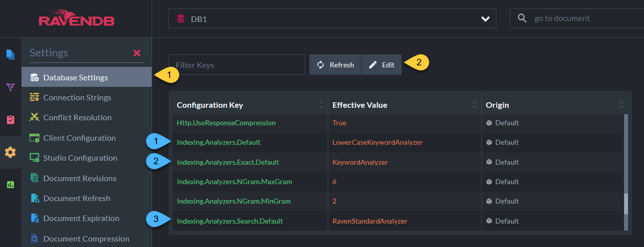Select Indexing.Analyzers.Search.Default key
644x247 pixels.
230,221
